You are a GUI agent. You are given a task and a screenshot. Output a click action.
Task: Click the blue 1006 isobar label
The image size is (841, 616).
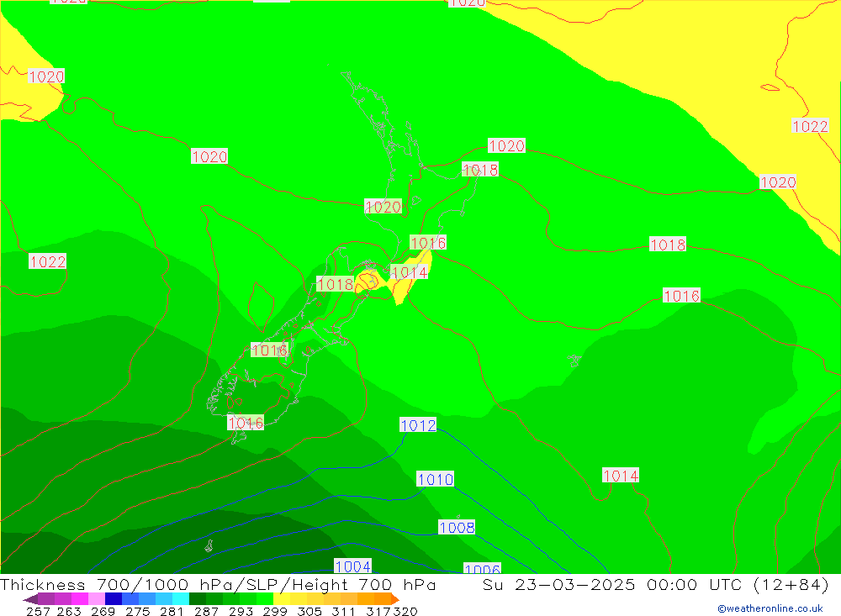click(x=482, y=569)
